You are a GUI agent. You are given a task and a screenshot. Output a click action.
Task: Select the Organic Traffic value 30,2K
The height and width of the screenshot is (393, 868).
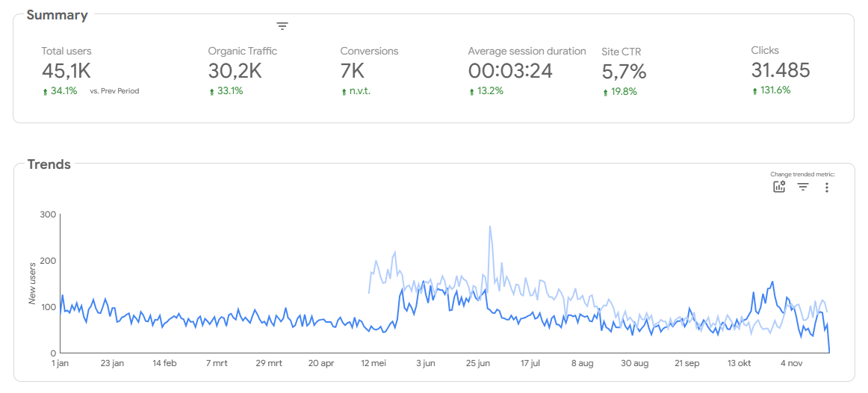(235, 71)
